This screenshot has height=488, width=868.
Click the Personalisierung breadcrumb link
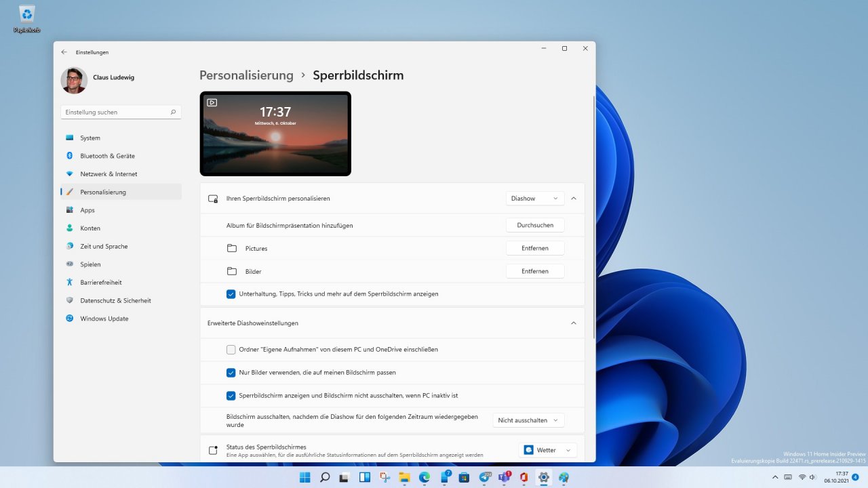click(246, 75)
